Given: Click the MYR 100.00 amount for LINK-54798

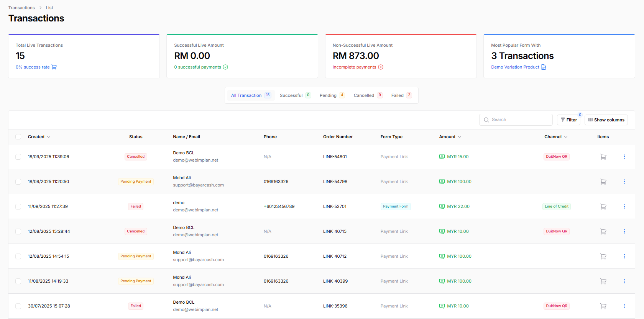Looking at the screenshot, I should pyautogui.click(x=459, y=182).
